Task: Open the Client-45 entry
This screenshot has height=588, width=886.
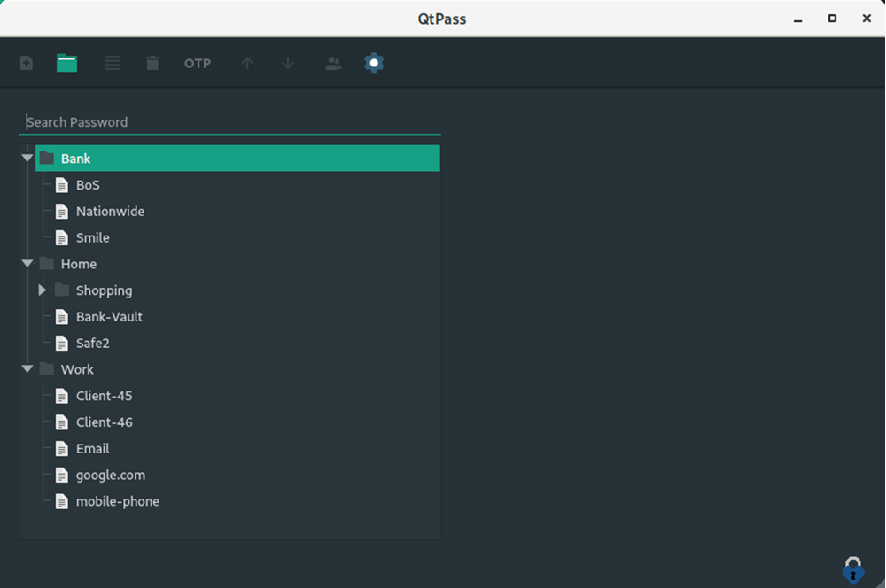Action: point(104,396)
